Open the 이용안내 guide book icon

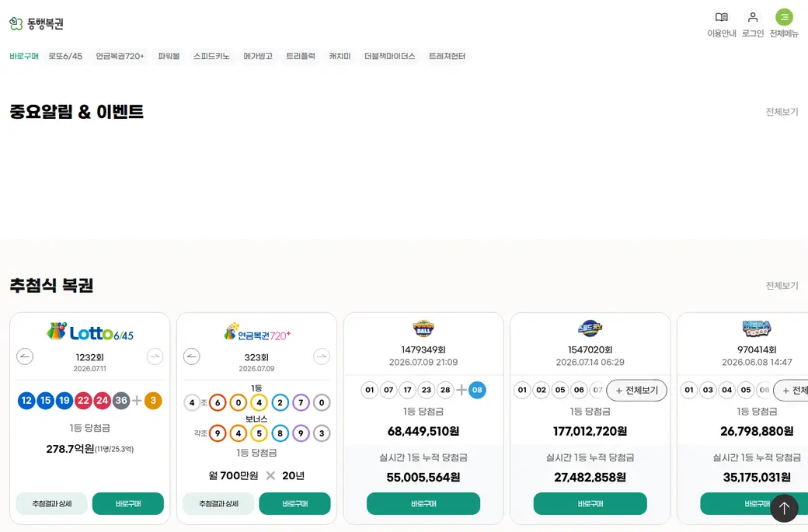pos(722,18)
